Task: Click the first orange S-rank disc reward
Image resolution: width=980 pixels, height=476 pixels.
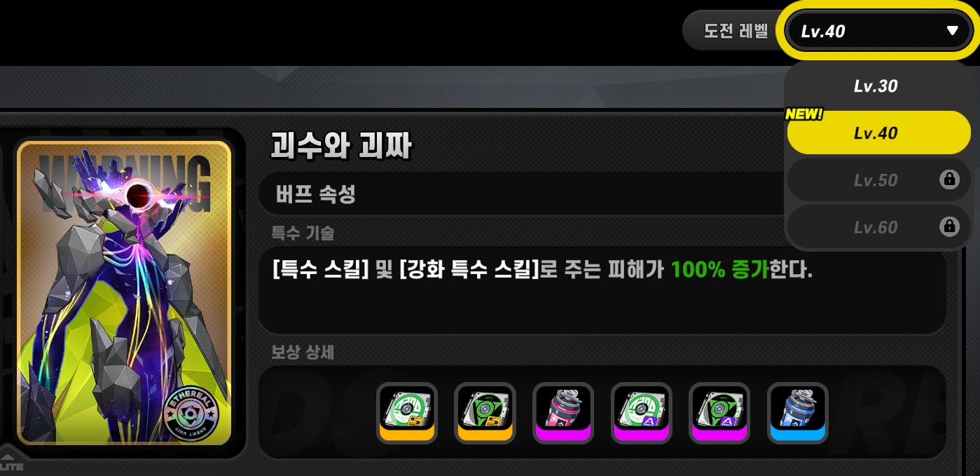Action: [x=407, y=413]
